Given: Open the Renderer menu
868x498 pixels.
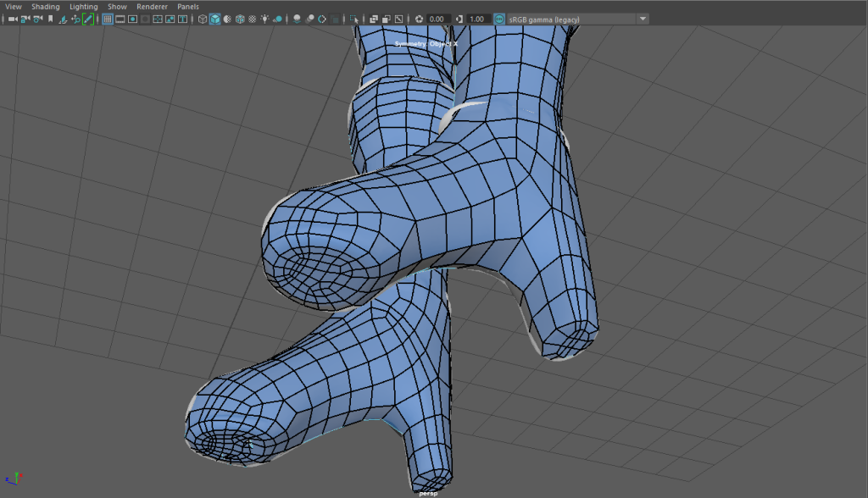Looking at the screenshot, I should 152,6.
